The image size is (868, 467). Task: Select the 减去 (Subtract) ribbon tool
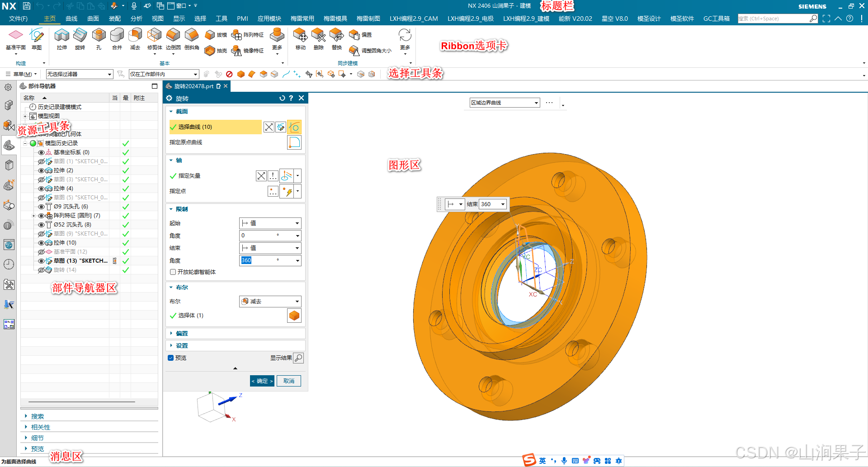[x=135, y=39]
